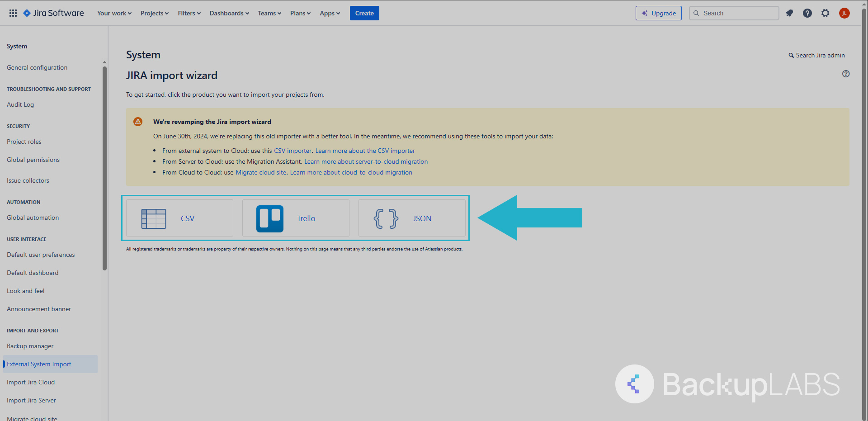Click the CSV table import icon
This screenshot has width=868, height=421.
coord(154,218)
